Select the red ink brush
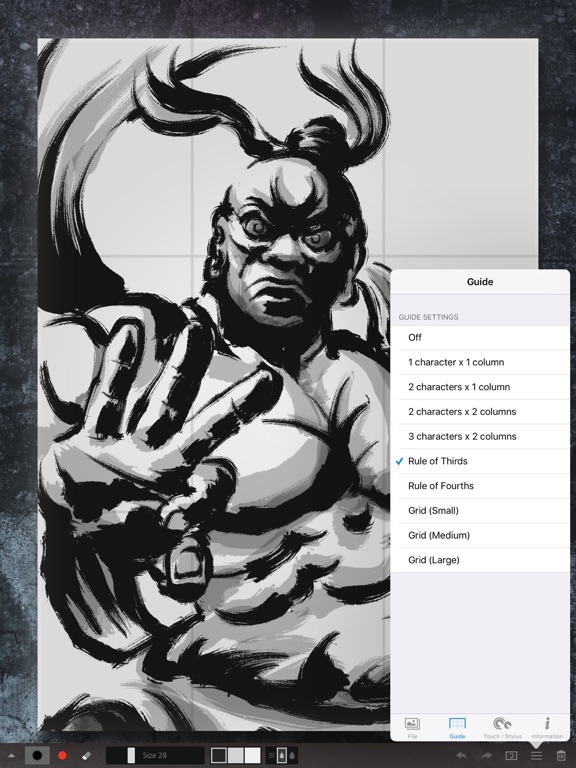 [x=62, y=755]
